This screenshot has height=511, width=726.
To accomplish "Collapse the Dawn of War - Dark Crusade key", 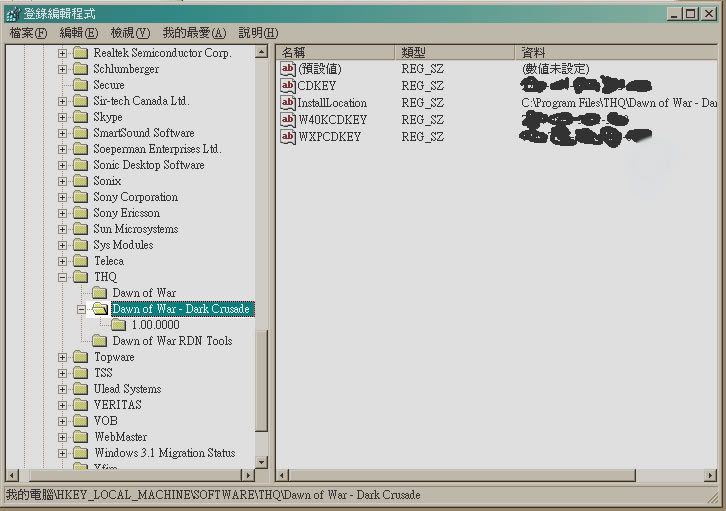I will [81, 310].
